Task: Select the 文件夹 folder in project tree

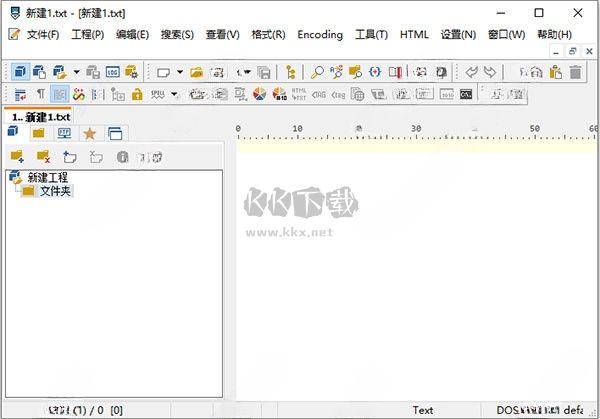Action: 54,190
